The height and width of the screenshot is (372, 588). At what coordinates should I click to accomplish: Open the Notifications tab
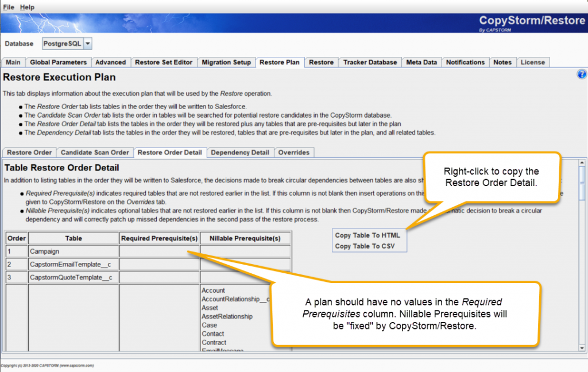[465, 62]
